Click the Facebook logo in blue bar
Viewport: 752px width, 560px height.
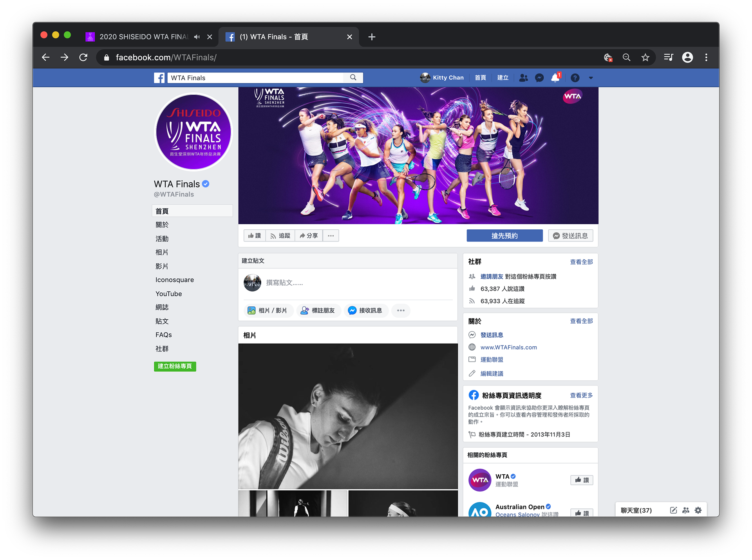point(159,78)
